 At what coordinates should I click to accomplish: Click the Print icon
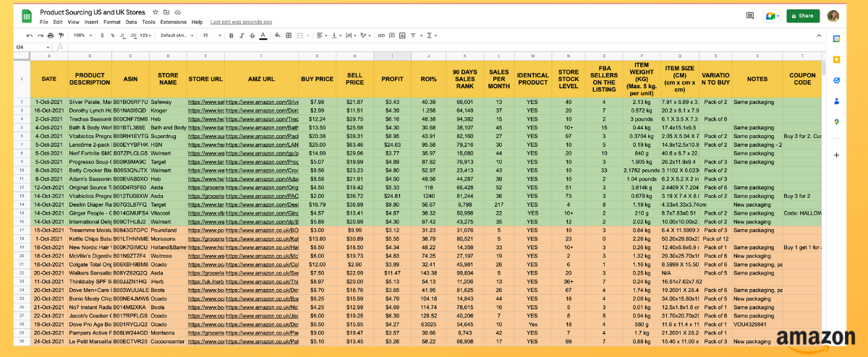[x=50, y=35]
